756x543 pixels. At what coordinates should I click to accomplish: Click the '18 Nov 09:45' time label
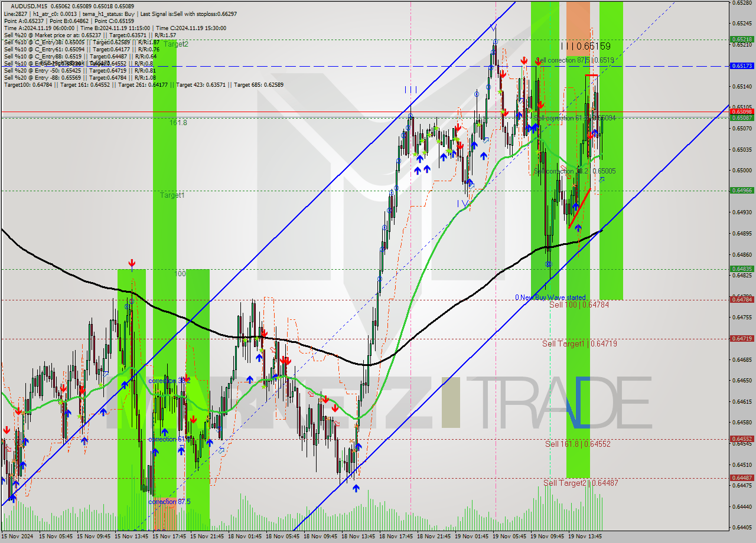320,537
